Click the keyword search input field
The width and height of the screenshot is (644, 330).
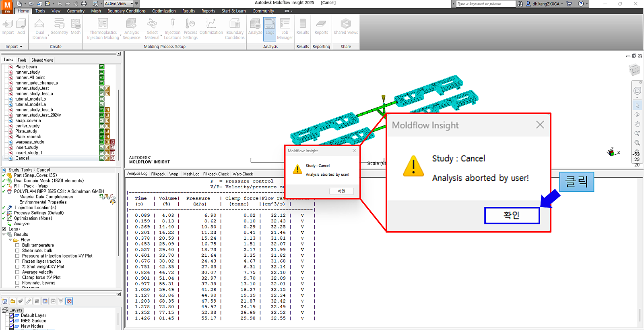point(486,4)
